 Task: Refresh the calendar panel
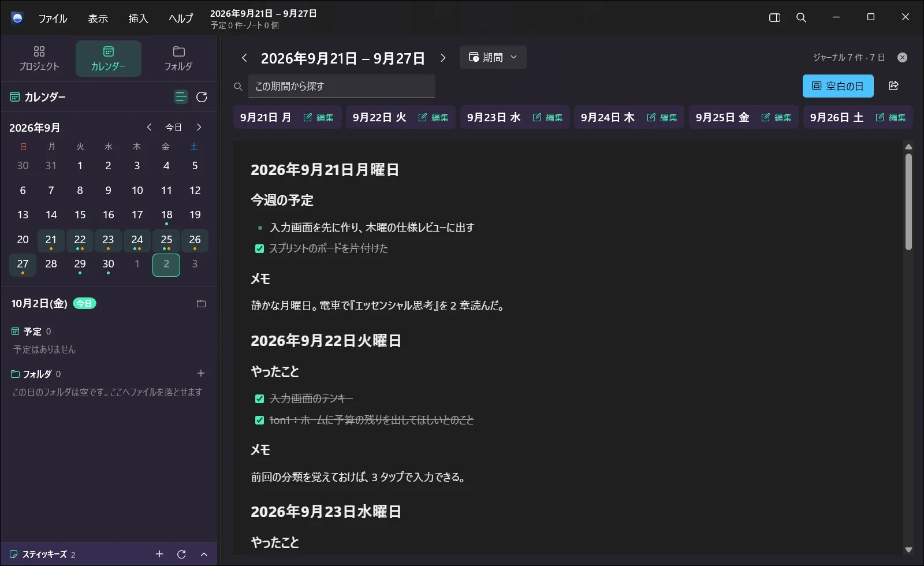tap(202, 97)
